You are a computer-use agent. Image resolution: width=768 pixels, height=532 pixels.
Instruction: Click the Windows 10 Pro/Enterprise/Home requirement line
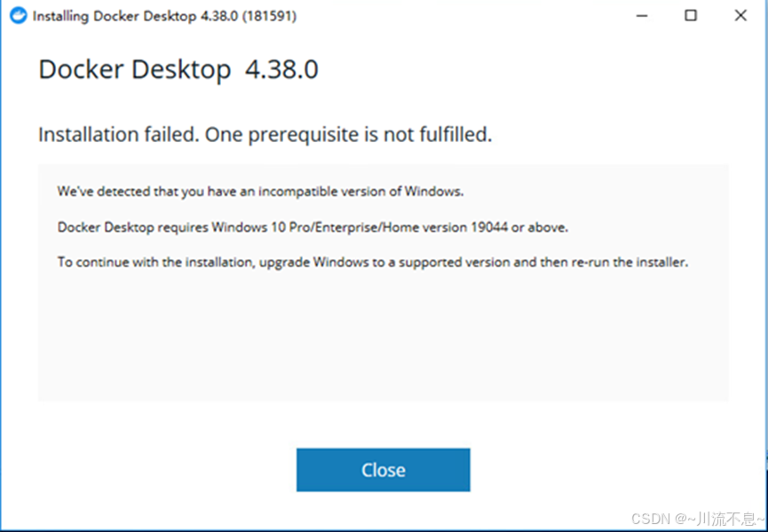click(313, 227)
